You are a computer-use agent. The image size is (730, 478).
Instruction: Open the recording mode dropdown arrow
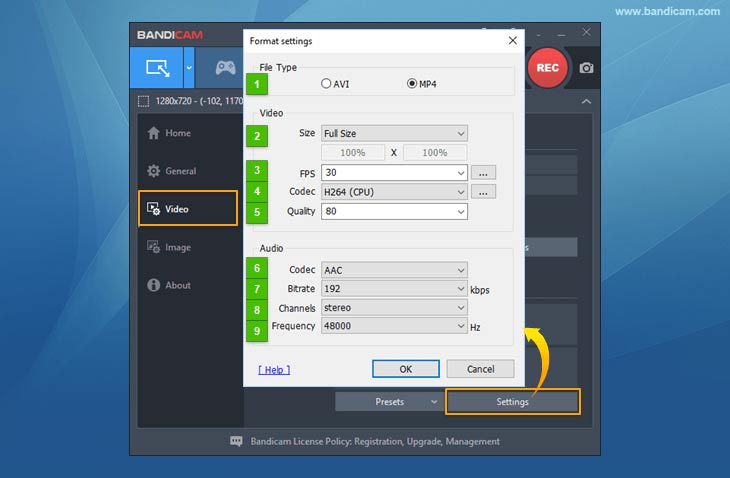189,68
